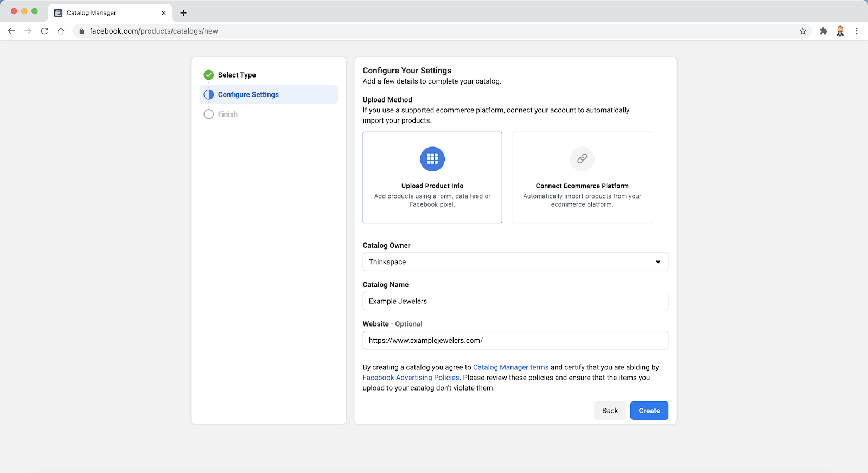Choose the Connect Ecommerce Platform card
The width and height of the screenshot is (868, 473).
[x=582, y=177]
